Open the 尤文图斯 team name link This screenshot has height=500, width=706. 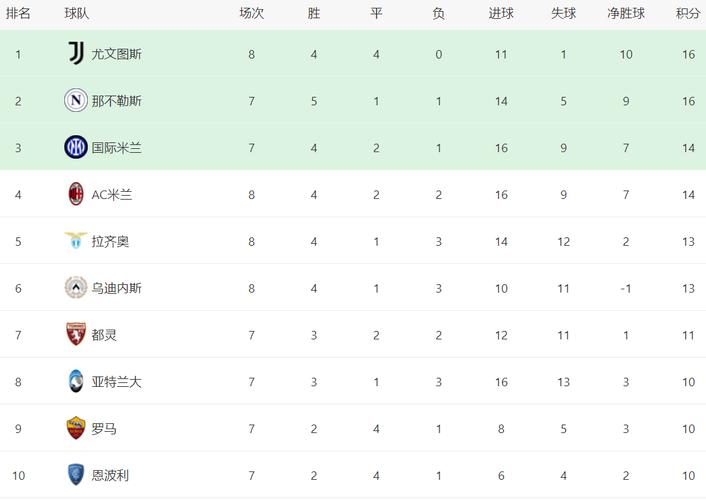(117, 54)
